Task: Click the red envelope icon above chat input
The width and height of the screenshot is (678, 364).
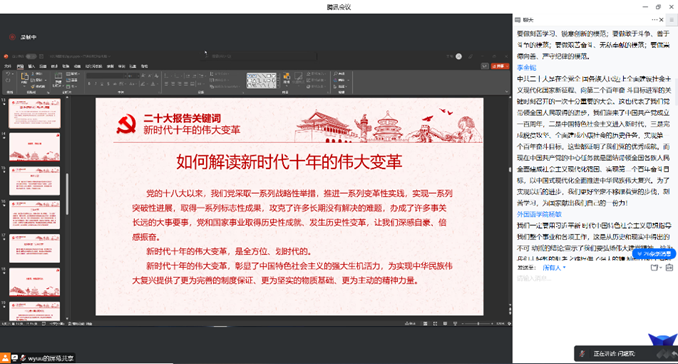Action: click(x=669, y=268)
